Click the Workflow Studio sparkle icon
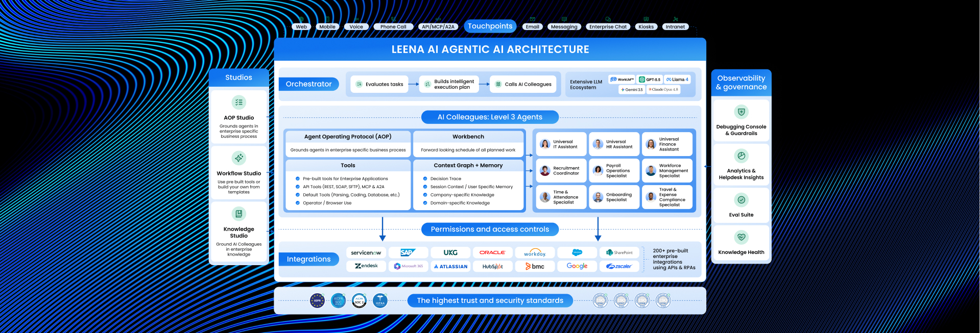The height and width of the screenshot is (333, 980). pyautogui.click(x=238, y=158)
